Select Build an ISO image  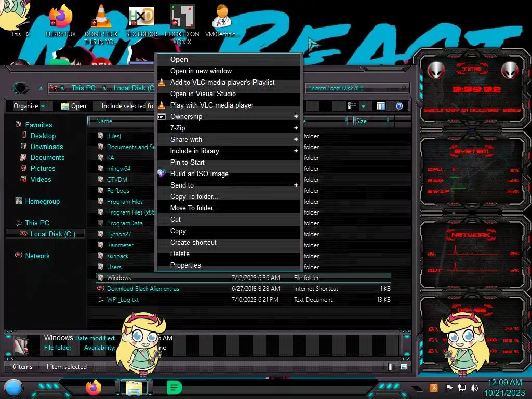tap(229, 174)
